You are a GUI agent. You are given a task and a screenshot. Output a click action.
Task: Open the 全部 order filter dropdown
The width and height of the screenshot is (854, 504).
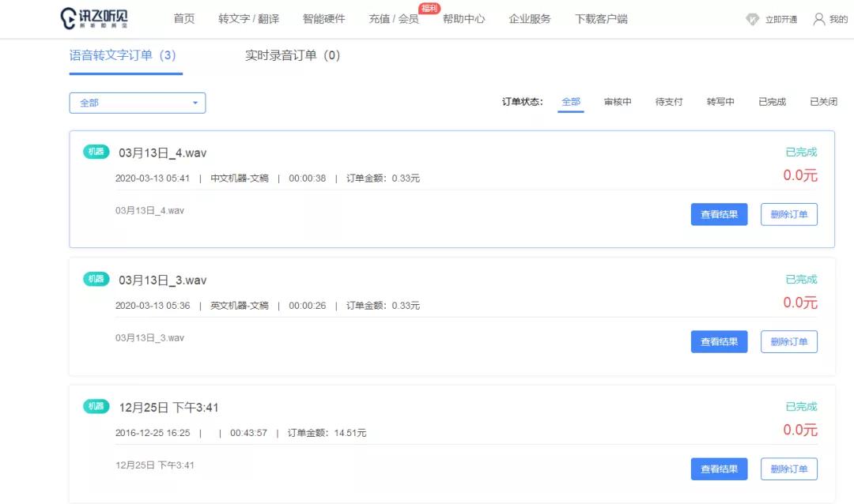[x=136, y=102]
